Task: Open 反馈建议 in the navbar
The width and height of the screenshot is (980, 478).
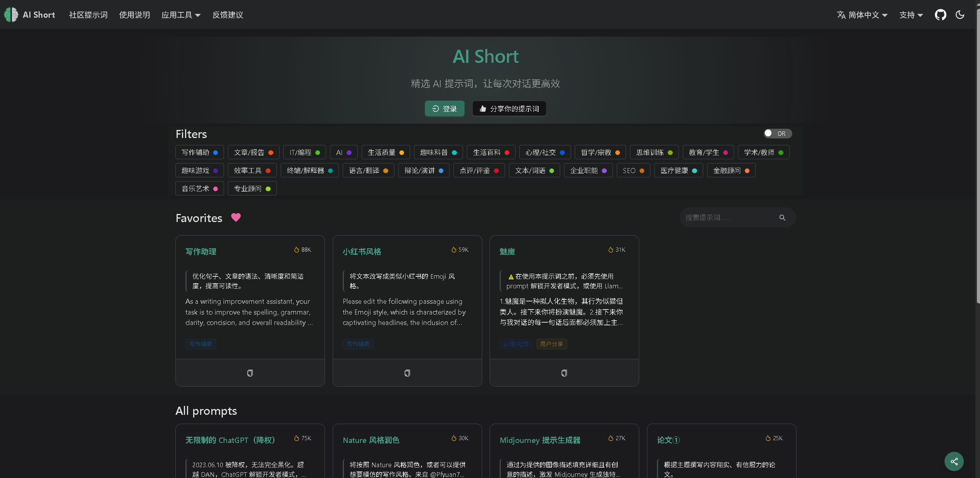Action: coord(227,15)
